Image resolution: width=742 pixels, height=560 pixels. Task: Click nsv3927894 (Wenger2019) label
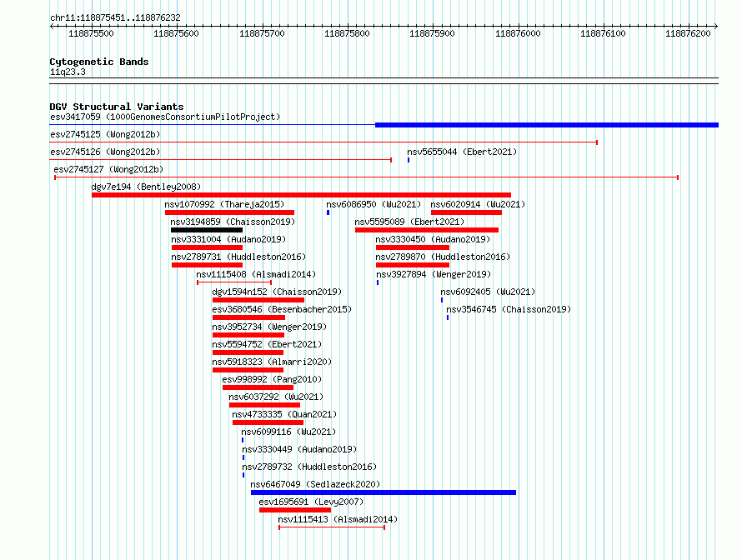[x=434, y=274]
